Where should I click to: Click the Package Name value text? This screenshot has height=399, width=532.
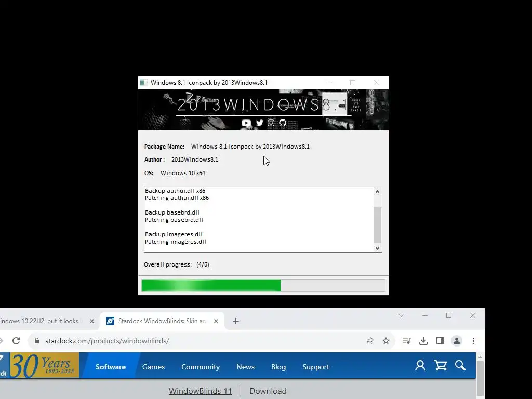(x=250, y=147)
